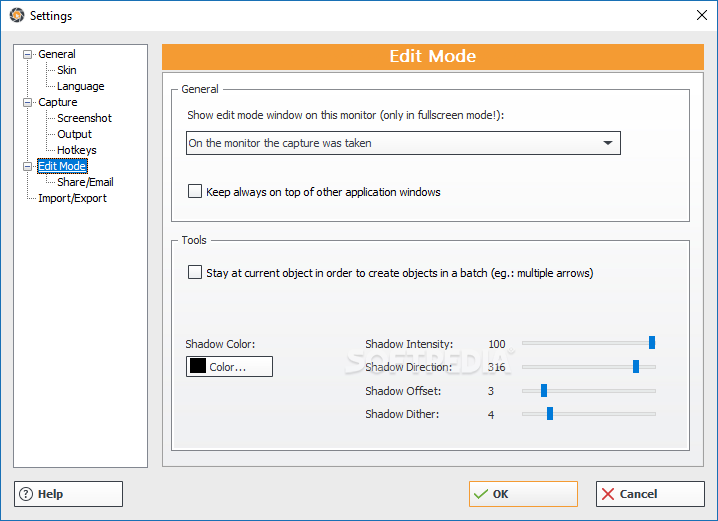Click the Shadow Dither value 4
718x521 pixels.
(491, 415)
